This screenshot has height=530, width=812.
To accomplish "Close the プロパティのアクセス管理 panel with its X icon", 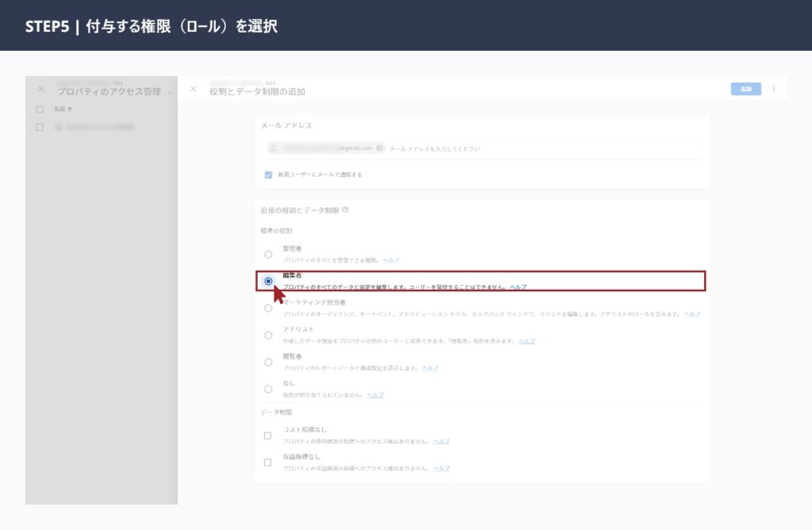I will [40, 89].
